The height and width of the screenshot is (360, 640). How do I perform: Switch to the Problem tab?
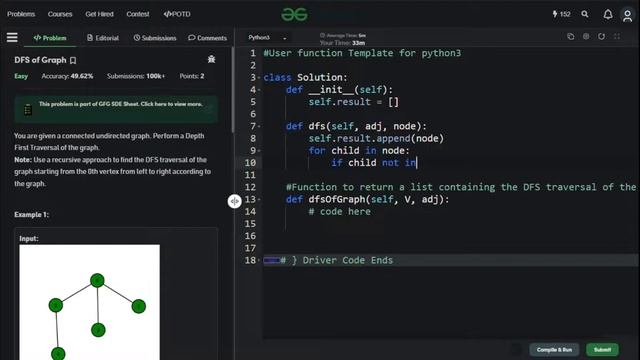[x=50, y=38]
